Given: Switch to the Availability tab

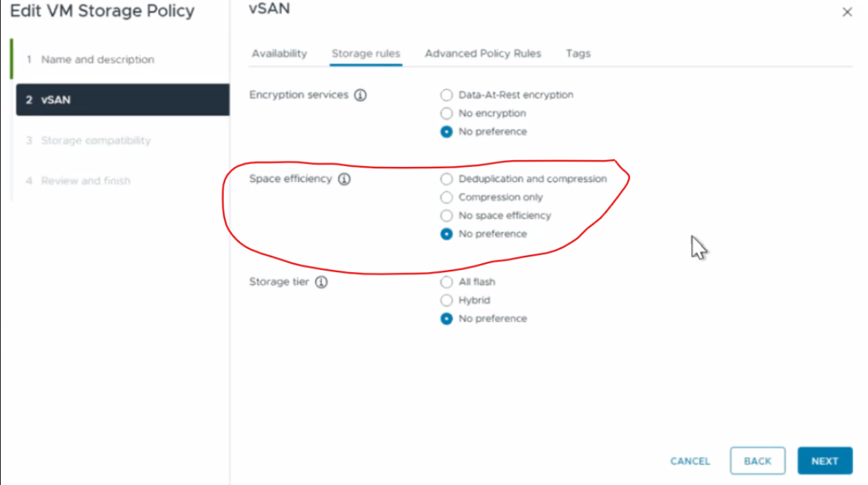Looking at the screenshot, I should (x=279, y=54).
